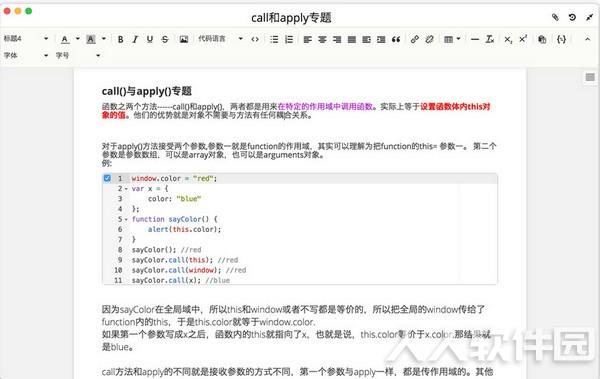Image resolution: width=600 pixels, height=379 pixels.
Task: Collapse the toolbar with the up chevron
Action: pyautogui.click(x=587, y=39)
